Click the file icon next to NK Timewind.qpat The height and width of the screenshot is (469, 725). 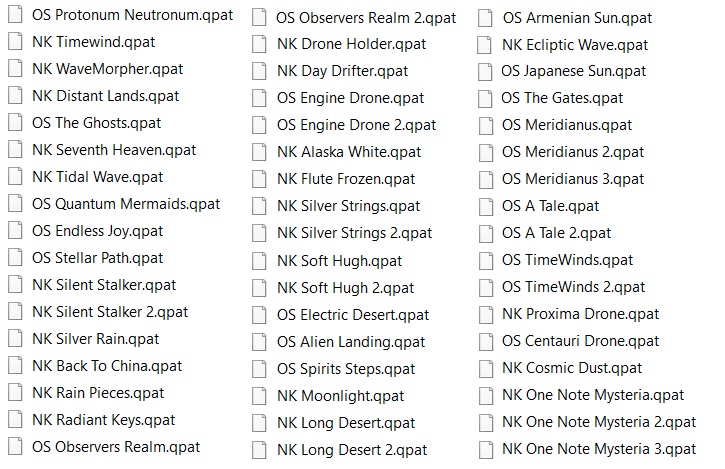coord(15,42)
